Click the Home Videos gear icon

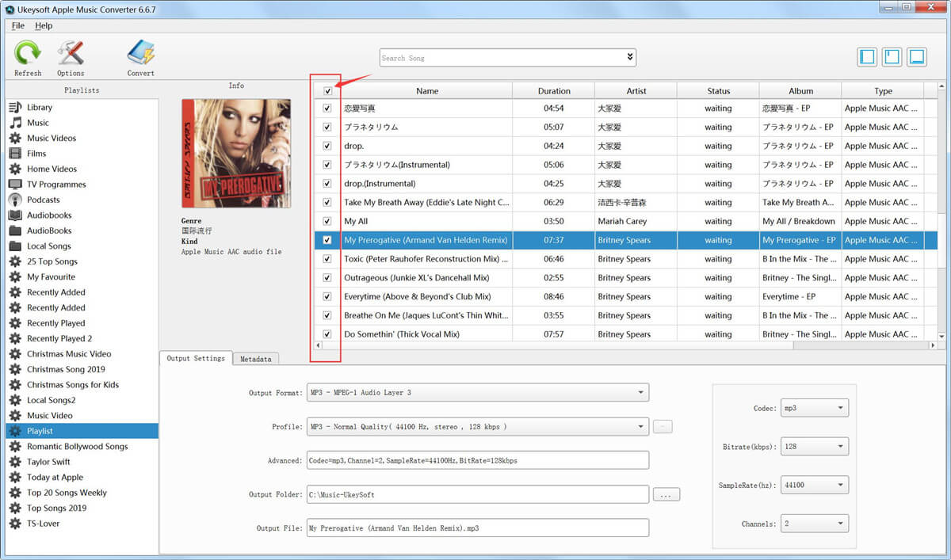(x=15, y=169)
